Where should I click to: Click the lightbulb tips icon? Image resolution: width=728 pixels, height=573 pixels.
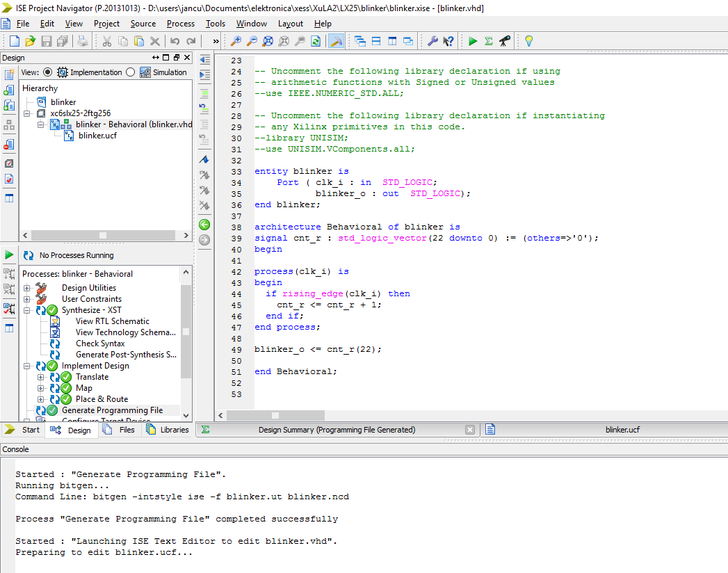pos(528,41)
